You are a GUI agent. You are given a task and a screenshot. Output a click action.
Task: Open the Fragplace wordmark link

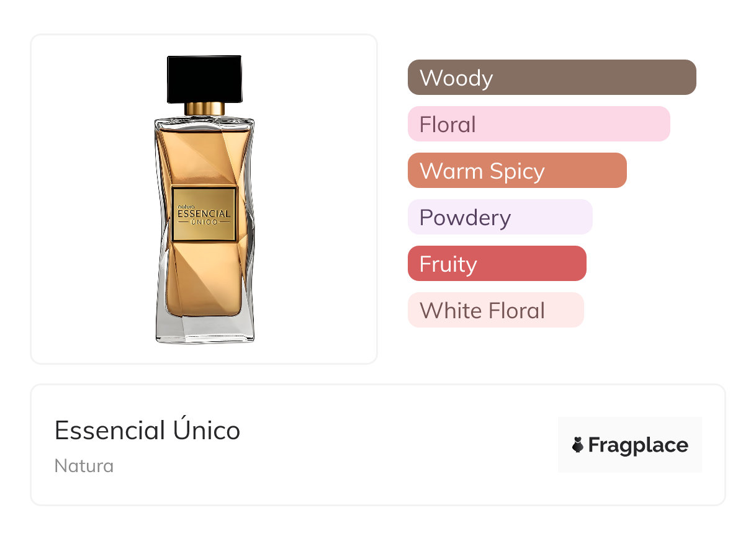point(638,445)
